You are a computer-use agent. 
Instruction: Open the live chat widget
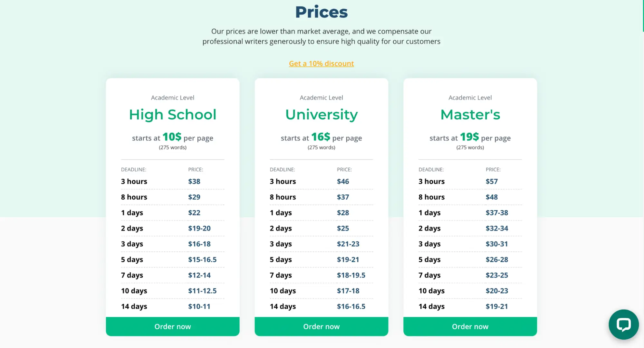click(623, 324)
